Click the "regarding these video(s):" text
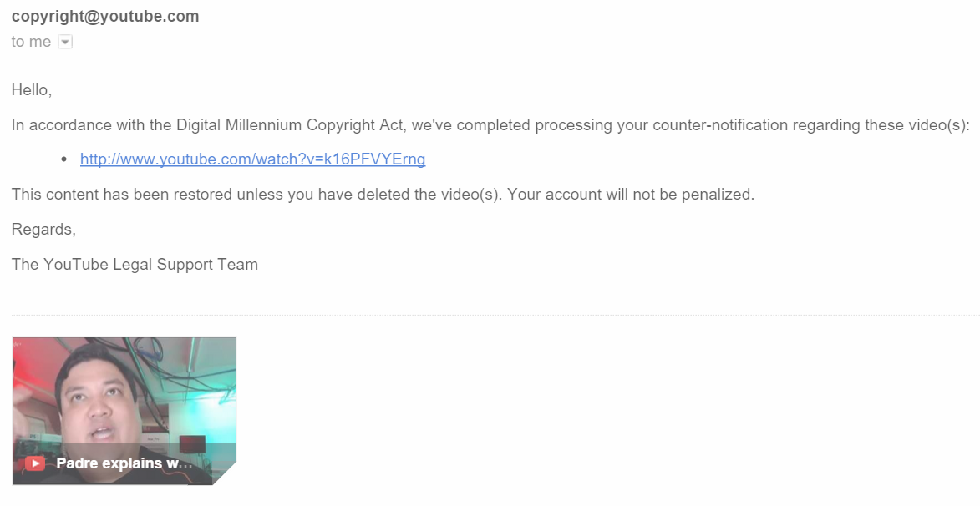This screenshot has height=506, width=980. pos(881,125)
